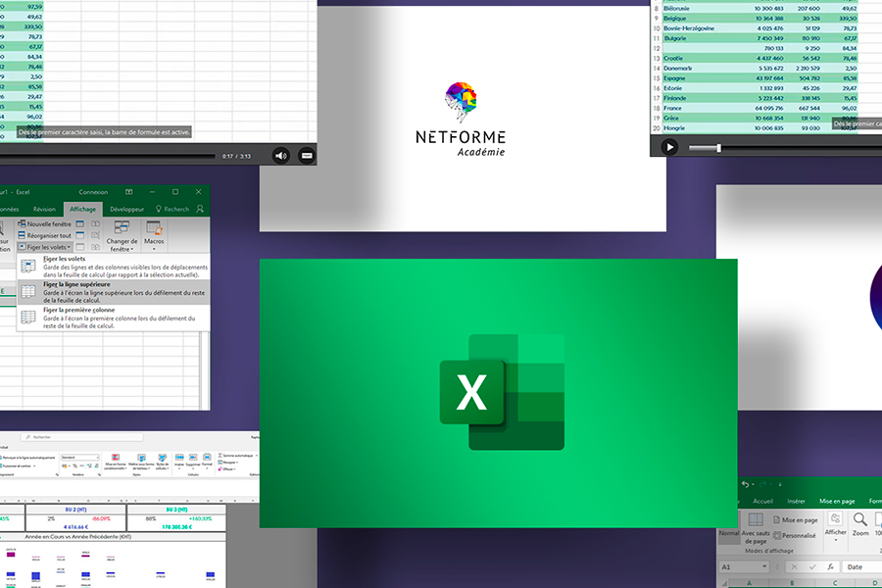Choose the Figer les volets menu option

pos(114,267)
